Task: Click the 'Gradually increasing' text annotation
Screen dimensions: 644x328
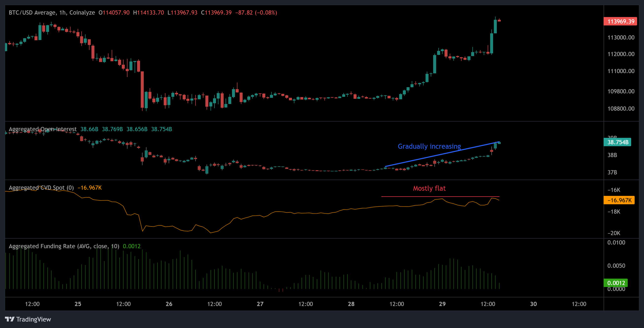Action: (429, 146)
